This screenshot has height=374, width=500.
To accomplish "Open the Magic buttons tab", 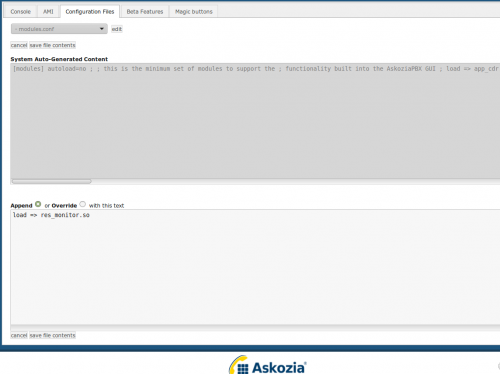I will (x=194, y=12).
